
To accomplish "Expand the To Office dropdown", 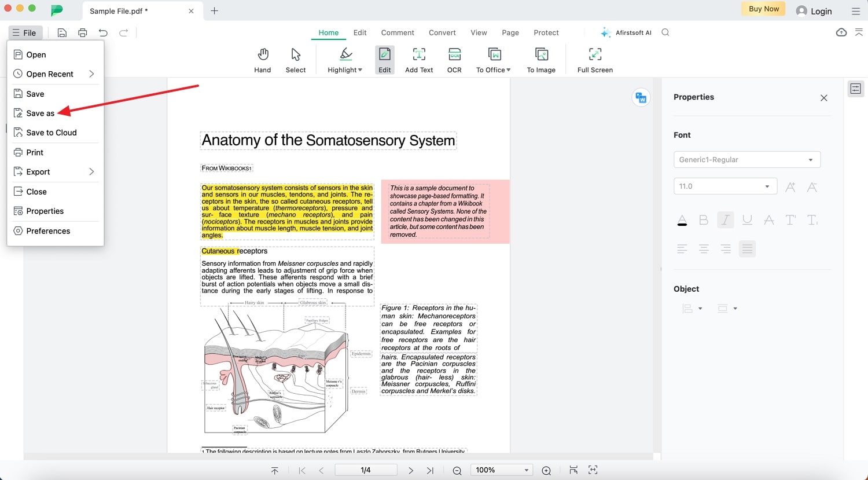I will click(x=509, y=70).
